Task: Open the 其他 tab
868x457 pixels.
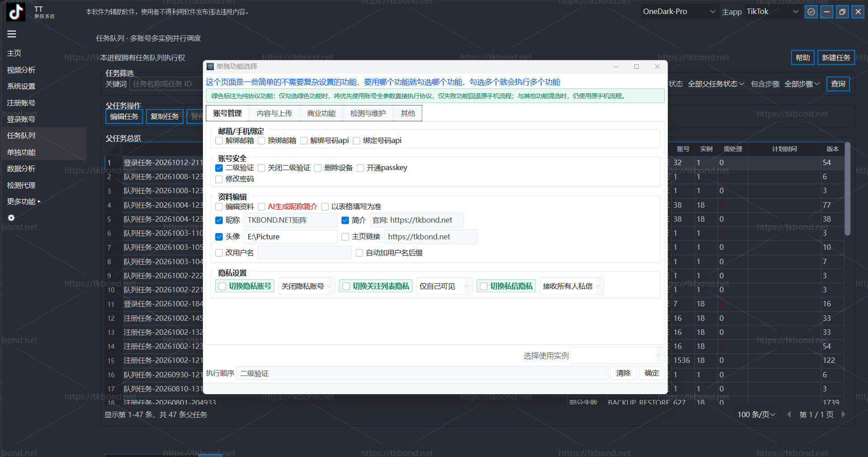Action: click(x=408, y=113)
